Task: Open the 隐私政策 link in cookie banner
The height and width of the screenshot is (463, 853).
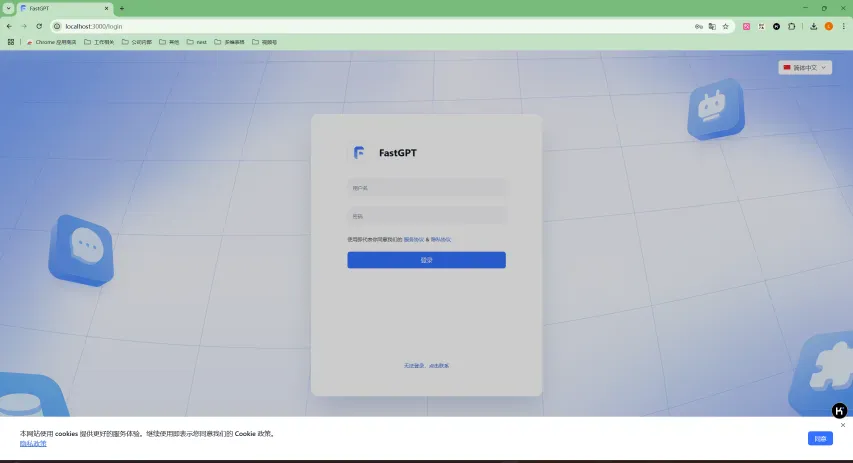Action: click(33, 443)
